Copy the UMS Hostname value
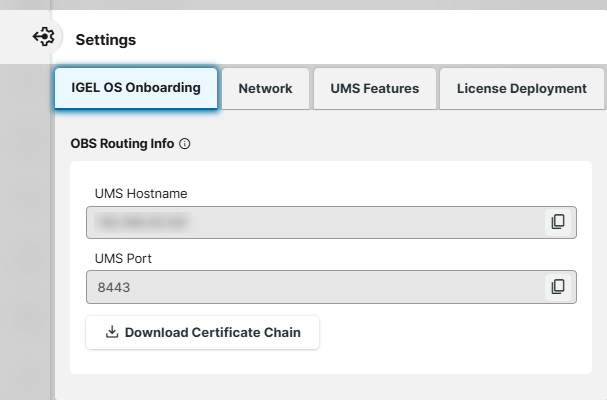Screen dimensions: 607x400 558,222
